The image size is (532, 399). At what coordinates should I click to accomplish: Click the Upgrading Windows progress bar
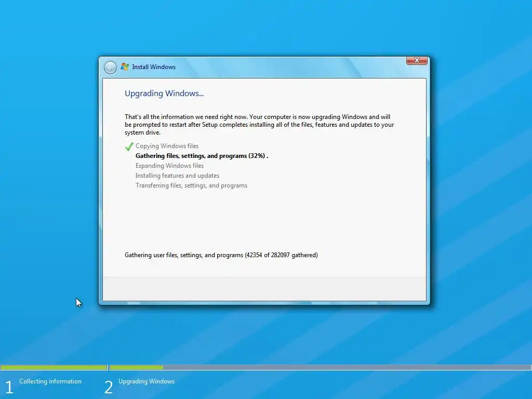point(320,367)
